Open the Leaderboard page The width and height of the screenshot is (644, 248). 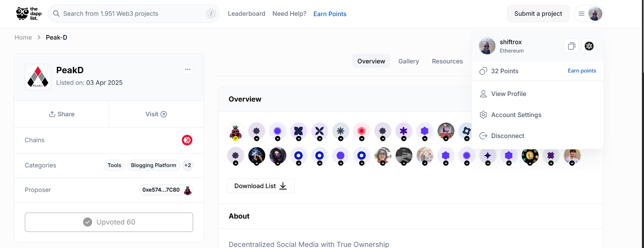(x=246, y=14)
